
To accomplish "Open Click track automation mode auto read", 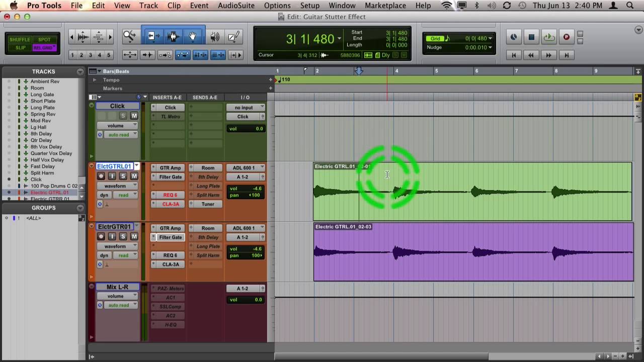I will pyautogui.click(x=121, y=135).
